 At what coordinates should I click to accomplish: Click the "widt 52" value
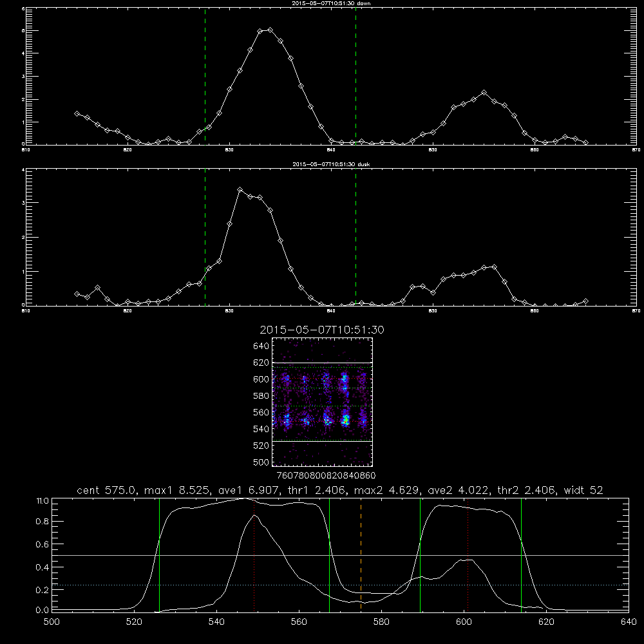coord(583,490)
